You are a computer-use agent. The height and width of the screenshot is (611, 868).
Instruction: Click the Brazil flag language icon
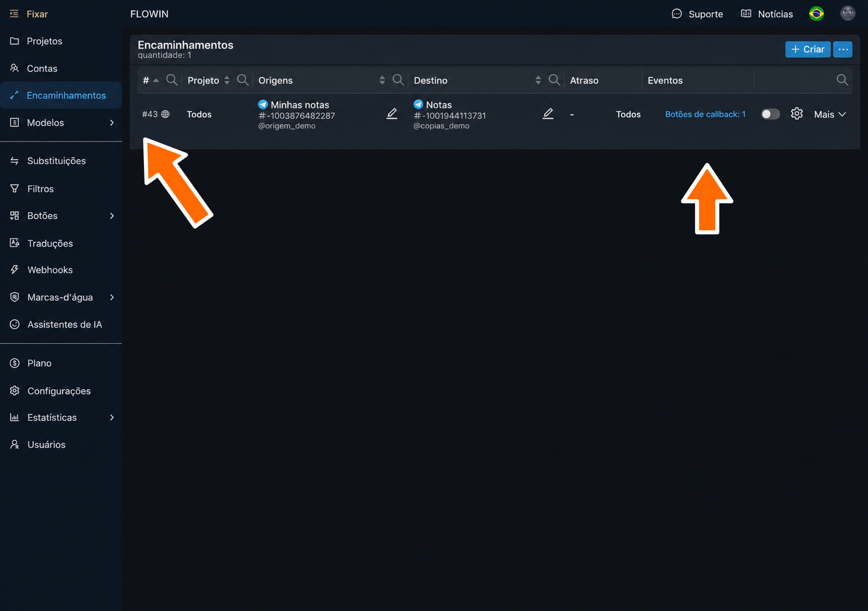click(816, 13)
